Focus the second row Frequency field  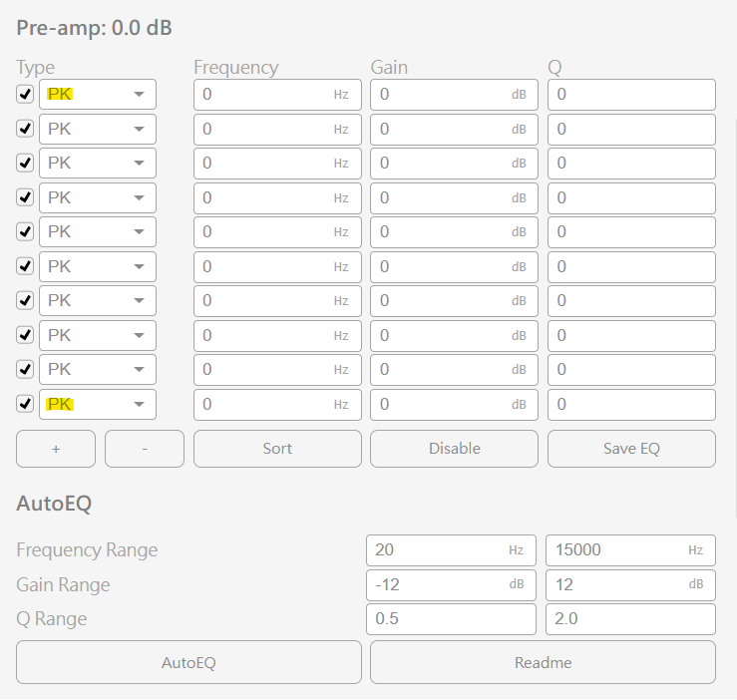coord(277,130)
